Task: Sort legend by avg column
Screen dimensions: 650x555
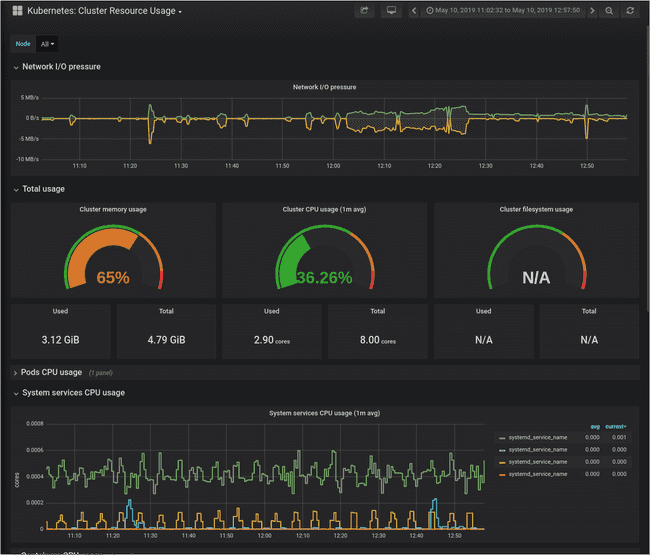Action: click(x=595, y=427)
